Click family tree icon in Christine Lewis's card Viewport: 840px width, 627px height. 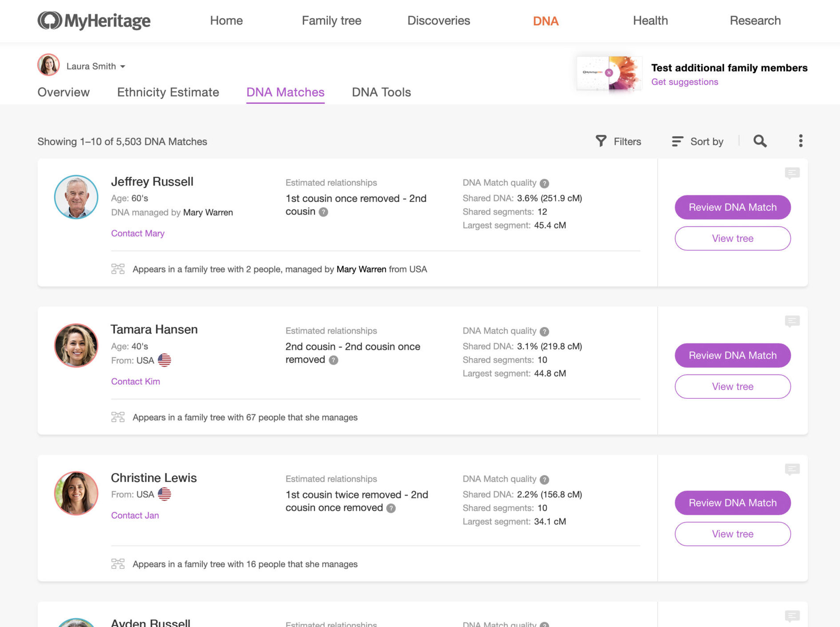coord(118,564)
